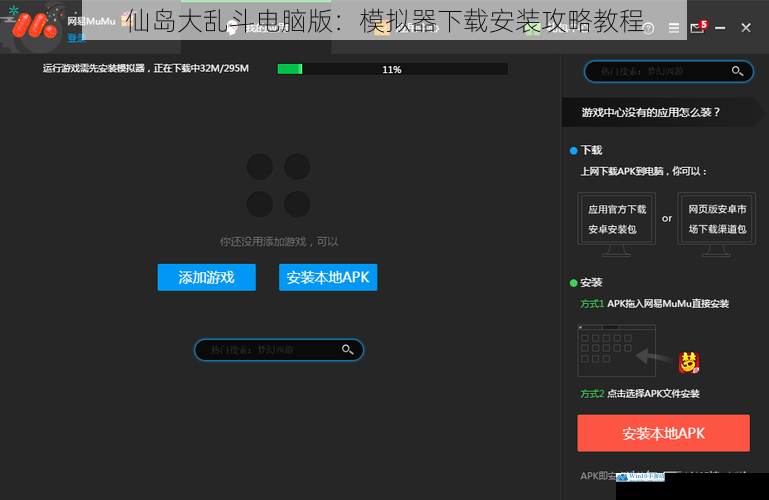Close the MuMu window

click(x=746, y=28)
